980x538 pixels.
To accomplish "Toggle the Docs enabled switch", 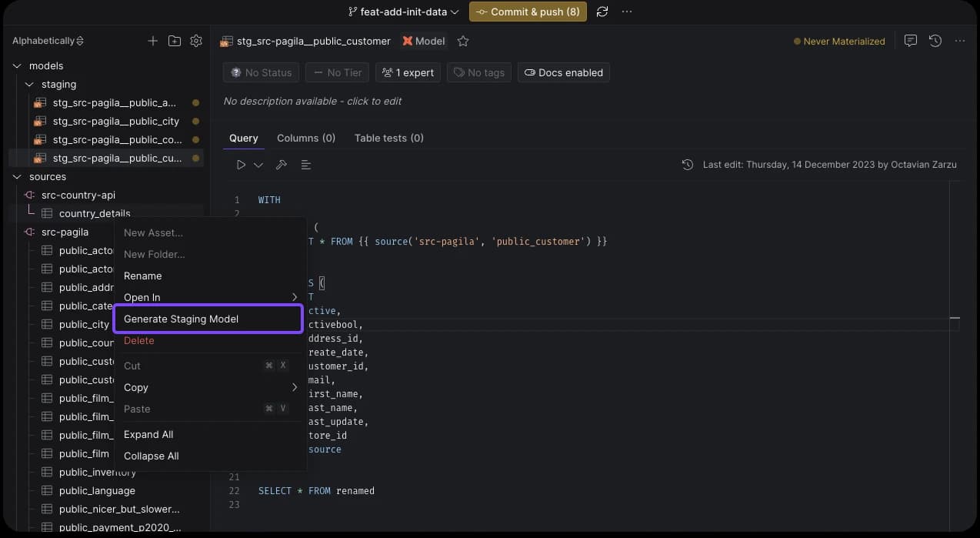I will point(564,72).
